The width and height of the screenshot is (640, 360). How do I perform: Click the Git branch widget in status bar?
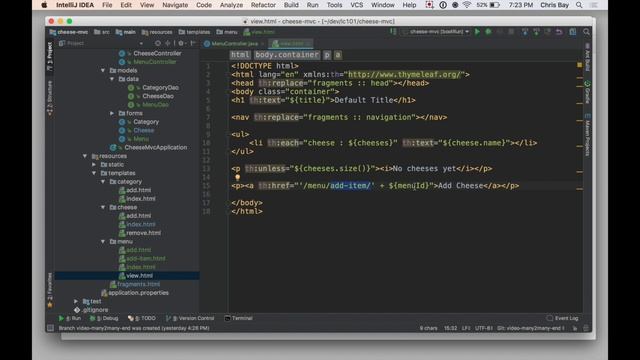[x=530, y=328]
